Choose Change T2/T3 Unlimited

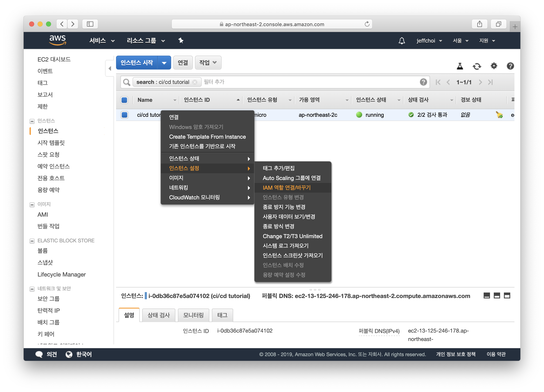pyautogui.click(x=293, y=236)
